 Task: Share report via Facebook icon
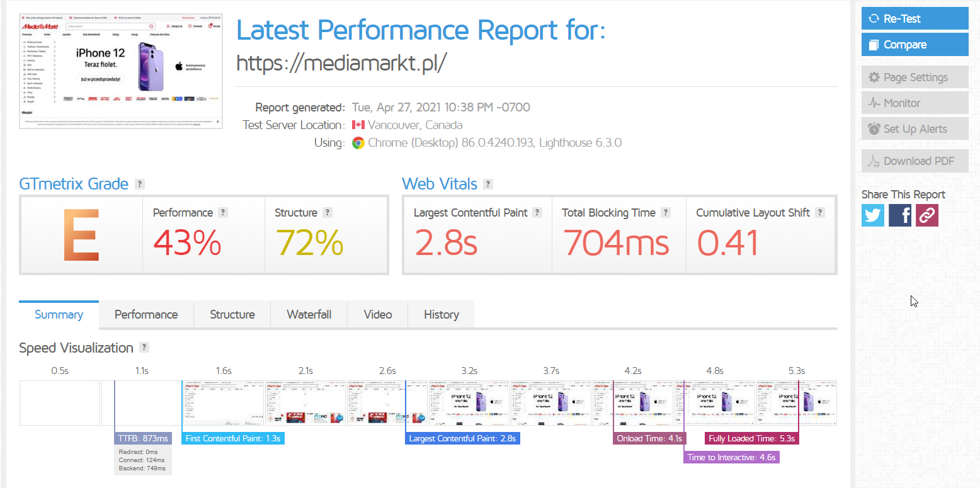pos(900,215)
